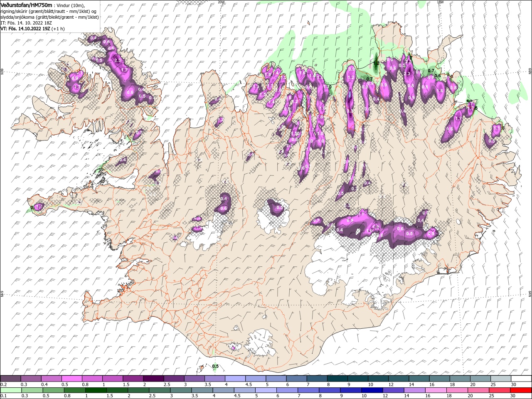
Task: Click the 'VT: Fös. 14.10.2022 19Z' valid time
Action: pos(25,29)
